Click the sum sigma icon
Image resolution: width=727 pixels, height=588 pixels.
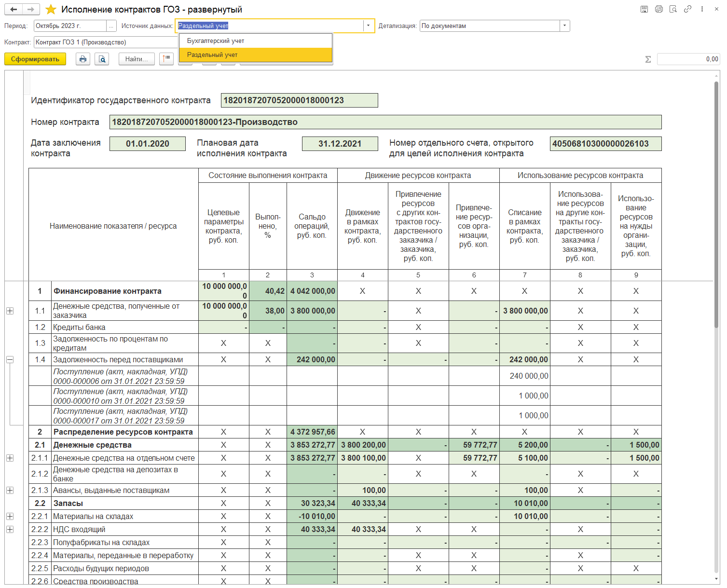pyautogui.click(x=648, y=59)
